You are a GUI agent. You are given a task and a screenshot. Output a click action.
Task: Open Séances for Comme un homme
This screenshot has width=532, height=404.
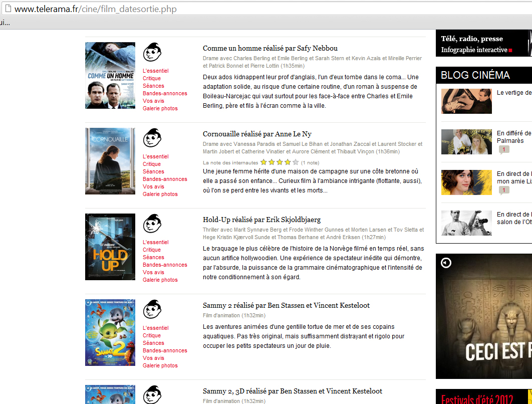coord(153,86)
